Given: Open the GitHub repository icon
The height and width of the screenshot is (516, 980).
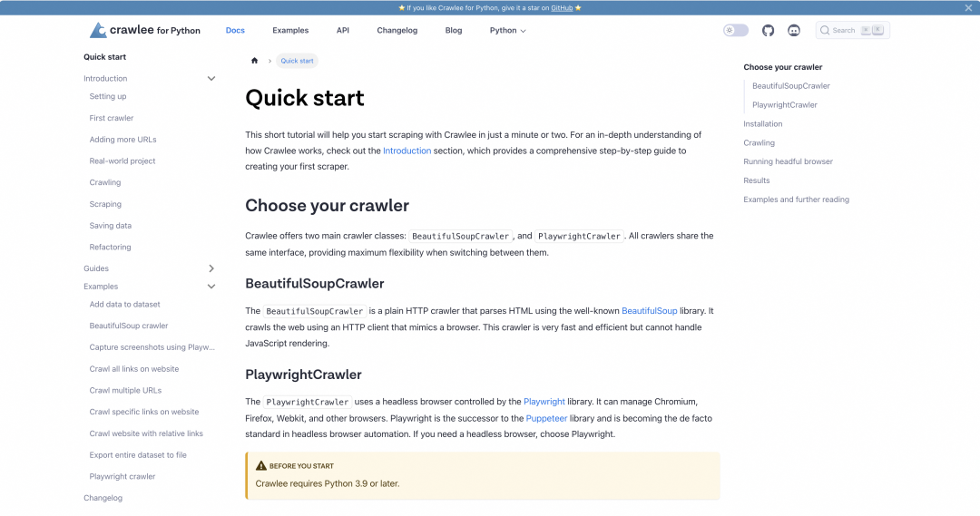Looking at the screenshot, I should (769, 30).
